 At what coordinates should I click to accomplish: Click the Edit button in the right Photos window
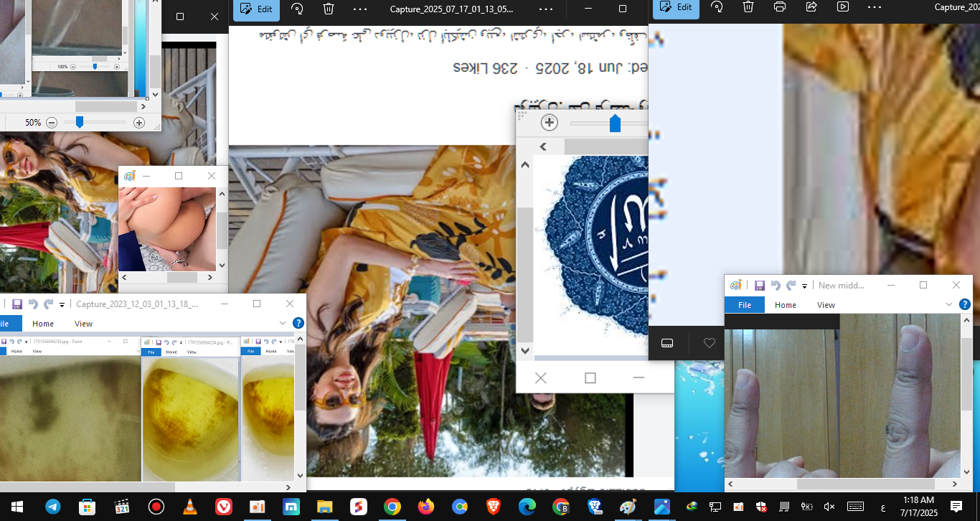click(x=676, y=8)
